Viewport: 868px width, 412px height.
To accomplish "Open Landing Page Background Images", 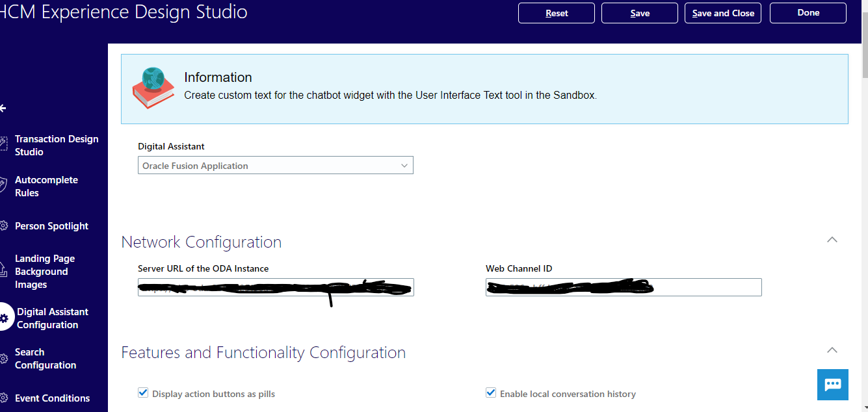I will point(45,272).
